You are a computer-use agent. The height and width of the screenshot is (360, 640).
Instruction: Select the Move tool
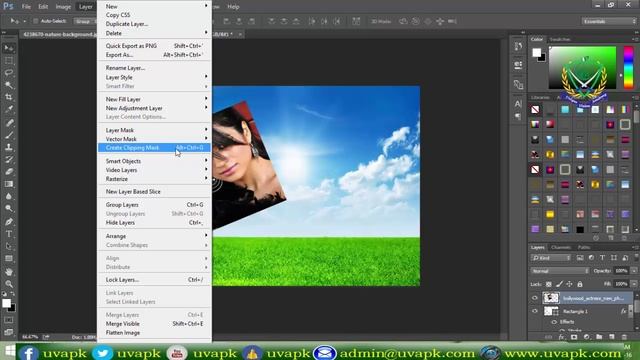click(x=9, y=48)
